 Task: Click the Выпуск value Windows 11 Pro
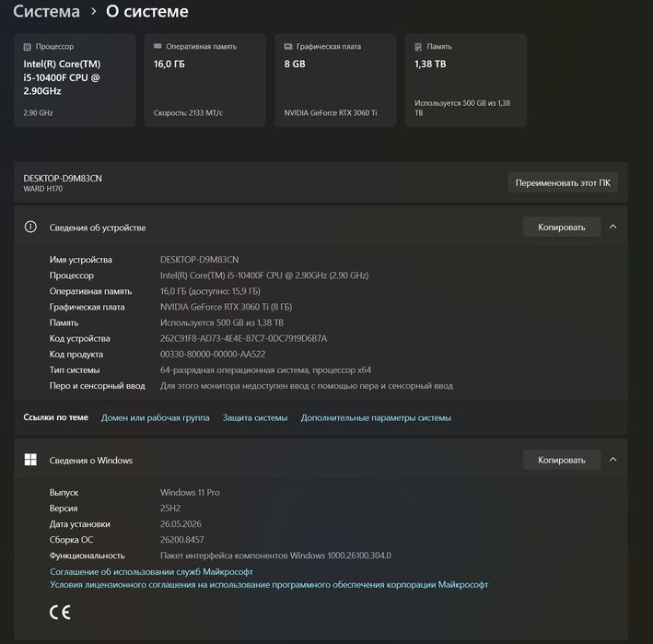pyautogui.click(x=190, y=492)
